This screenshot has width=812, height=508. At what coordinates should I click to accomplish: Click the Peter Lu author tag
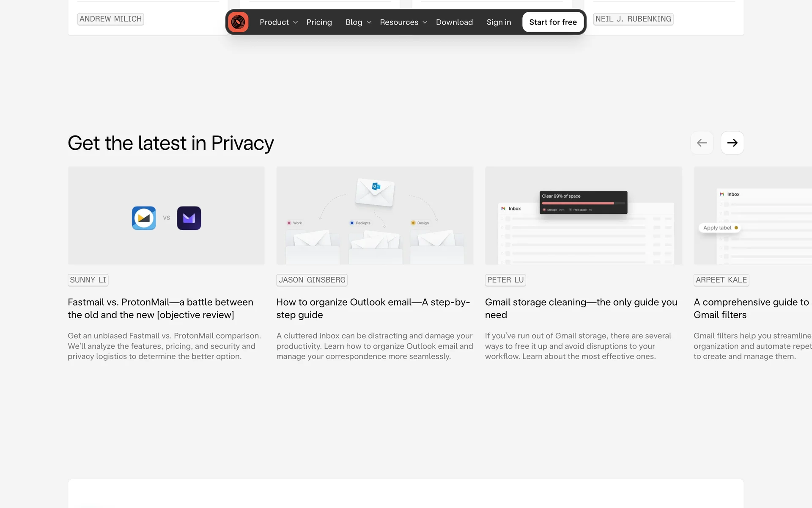pyautogui.click(x=505, y=280)
